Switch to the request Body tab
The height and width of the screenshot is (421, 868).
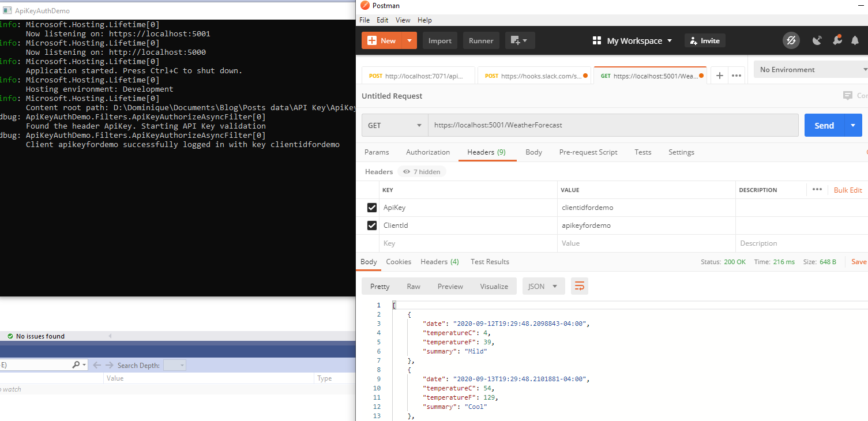533,152
